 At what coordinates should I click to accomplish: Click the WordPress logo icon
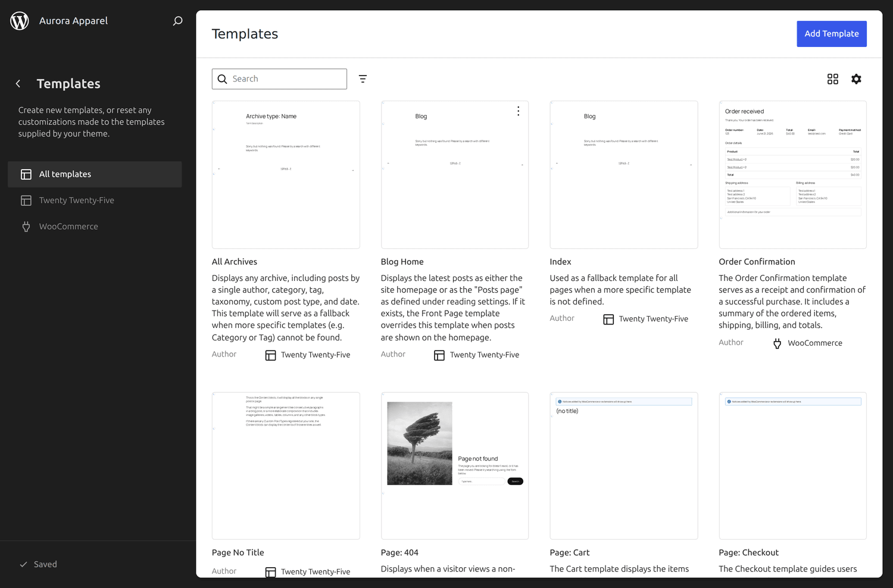tap(20, 21)
